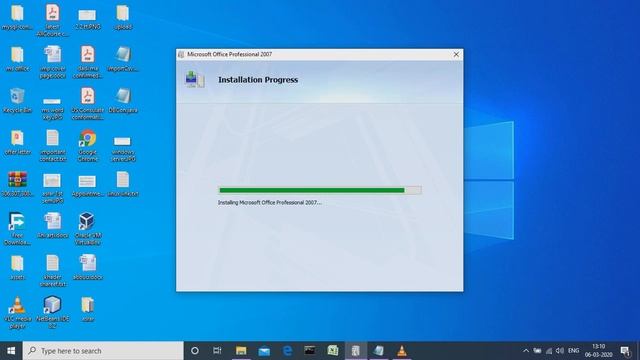640x360 pixels.
Task: Select the VLC media player desktop shortcut
Action: [17, 312]
